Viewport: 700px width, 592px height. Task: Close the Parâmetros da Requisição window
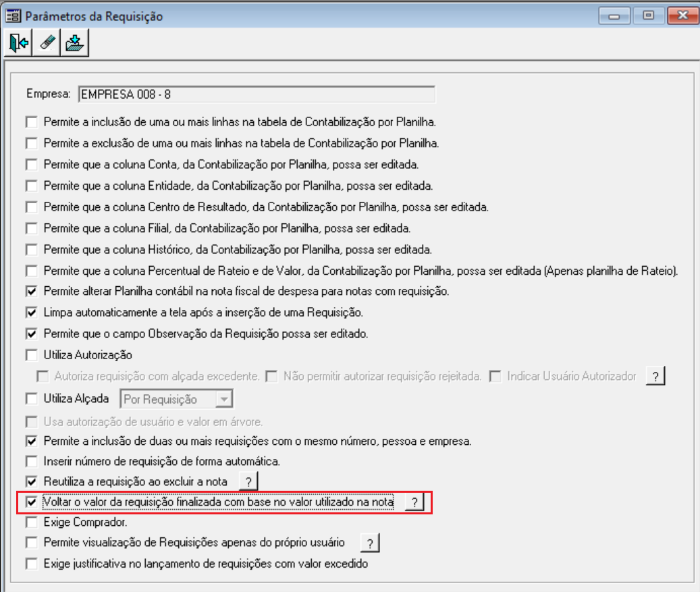click(x=683, y=16)
